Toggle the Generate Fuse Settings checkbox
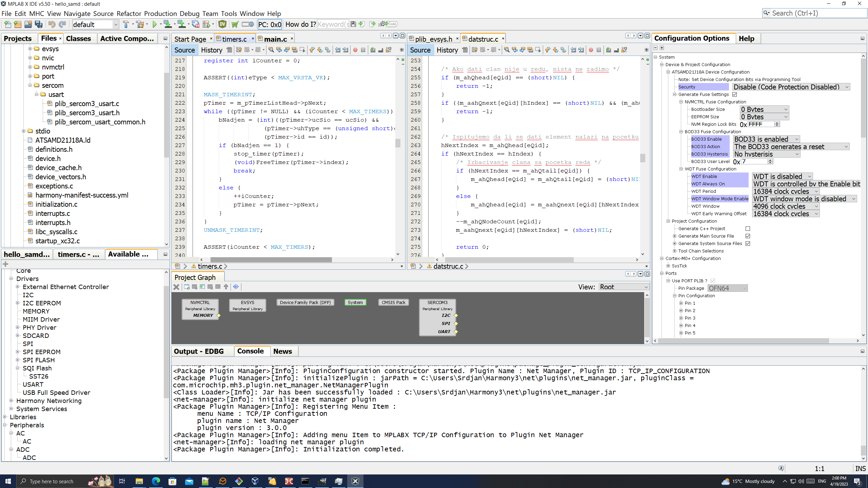The width and height of the screenshot is (868, 488). tap(735, 94)
